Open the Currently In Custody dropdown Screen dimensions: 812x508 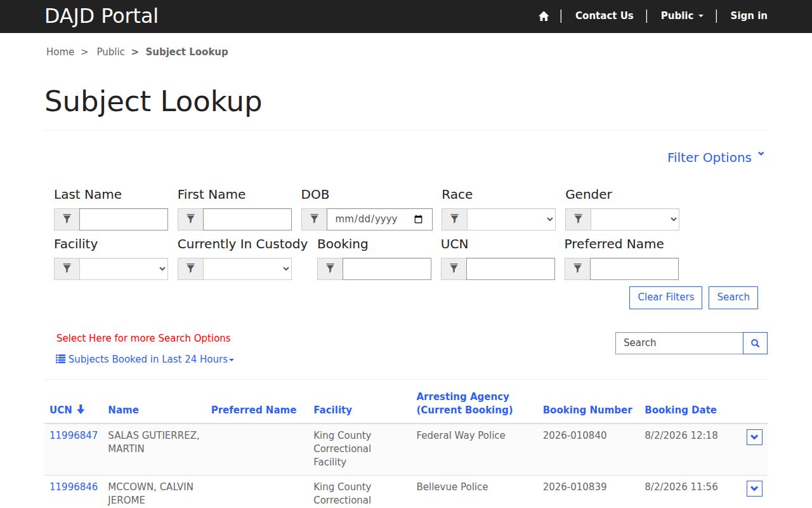click(247, 269)
